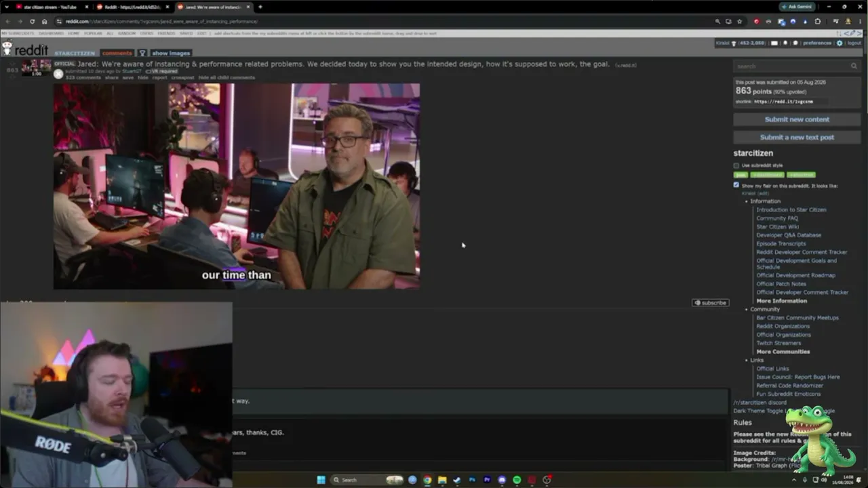Close the 'star citizen stream - YouTube' tab
This screenshot has height=488, width=868.
(87, 7)
